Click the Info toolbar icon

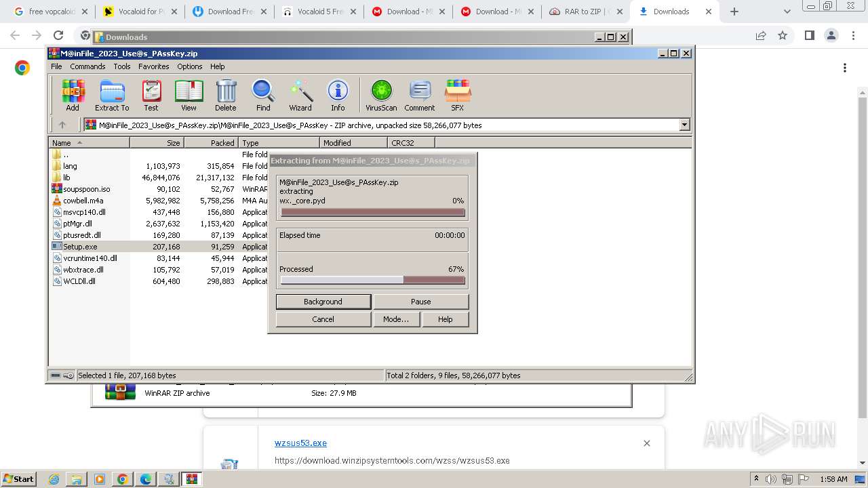coord(338,95)
